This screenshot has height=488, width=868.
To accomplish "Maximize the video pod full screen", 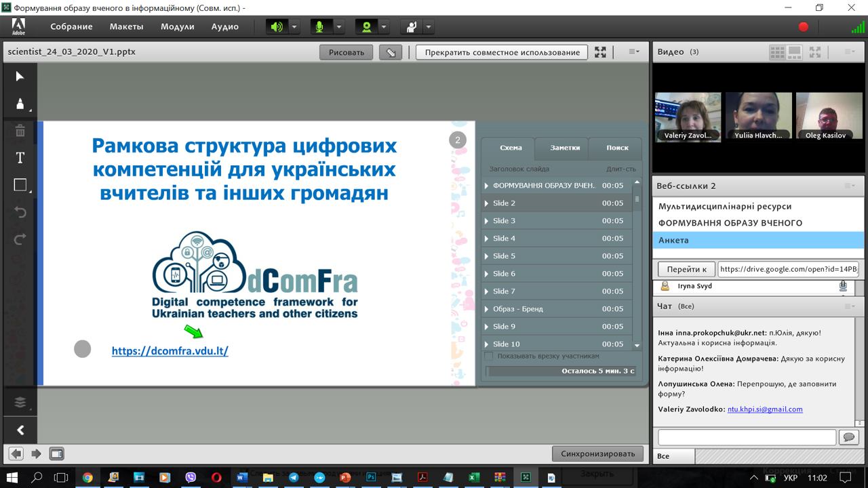I will (x=815, y=52).
